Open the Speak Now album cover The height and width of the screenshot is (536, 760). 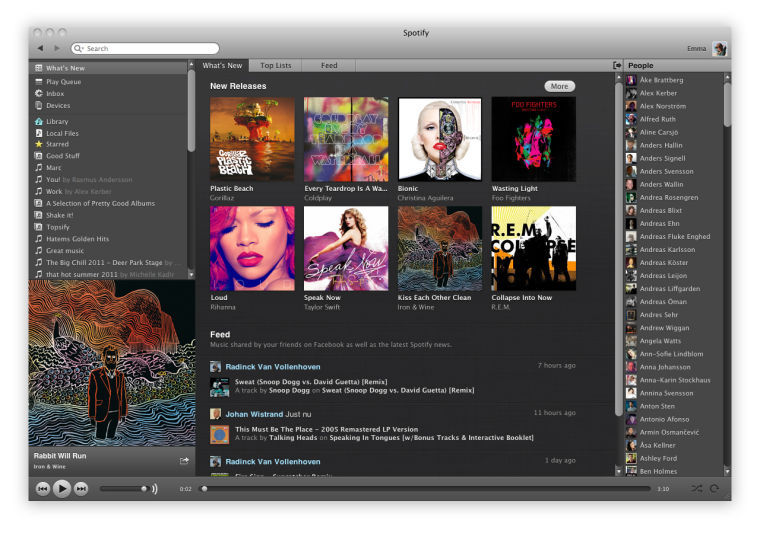(346, 248)
